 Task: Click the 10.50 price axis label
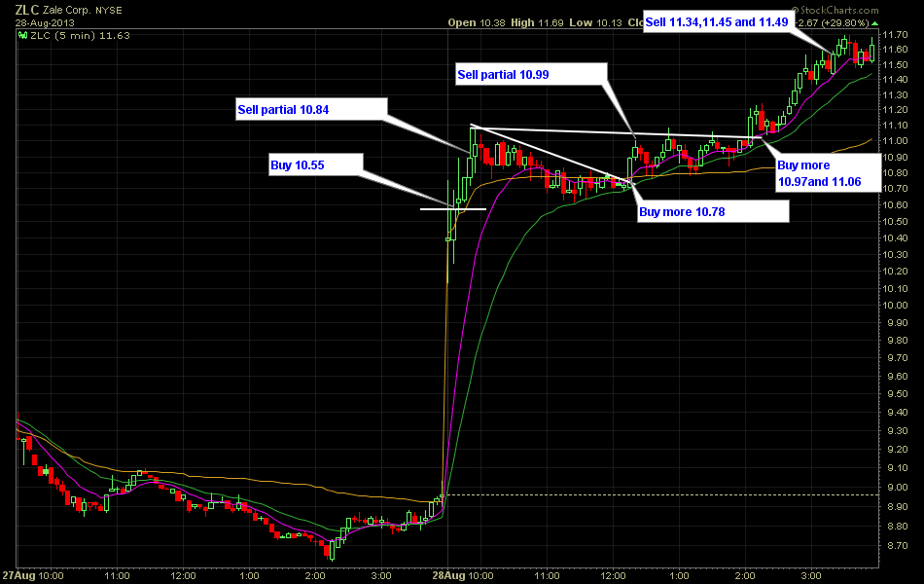(x=895, y=222)
